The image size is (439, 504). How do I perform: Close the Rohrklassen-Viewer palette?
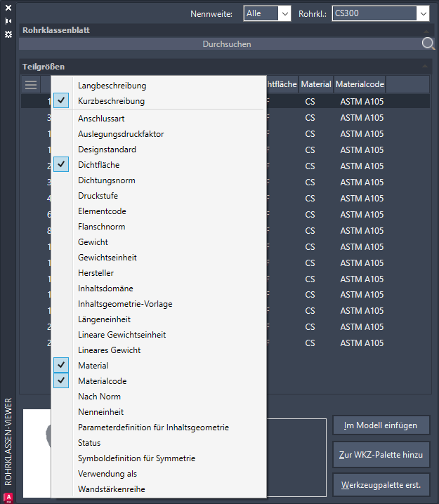(8, 8)
